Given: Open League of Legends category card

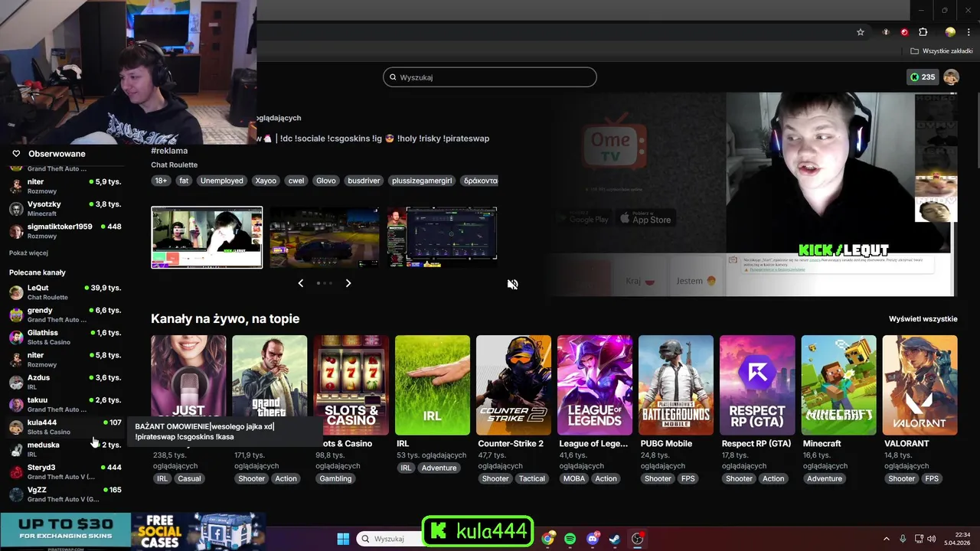Looking at the screenshot, I should (x=595, y=385).
